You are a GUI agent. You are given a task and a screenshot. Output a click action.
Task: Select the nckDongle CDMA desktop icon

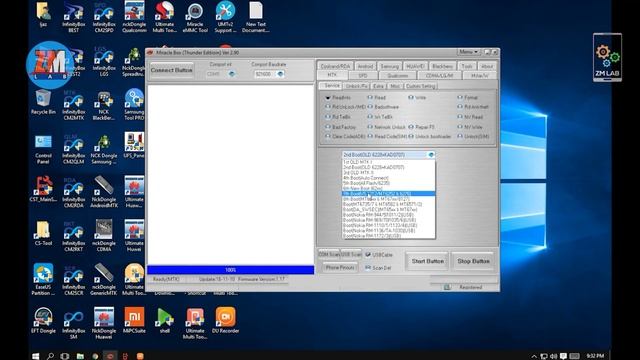coord(104,236)
